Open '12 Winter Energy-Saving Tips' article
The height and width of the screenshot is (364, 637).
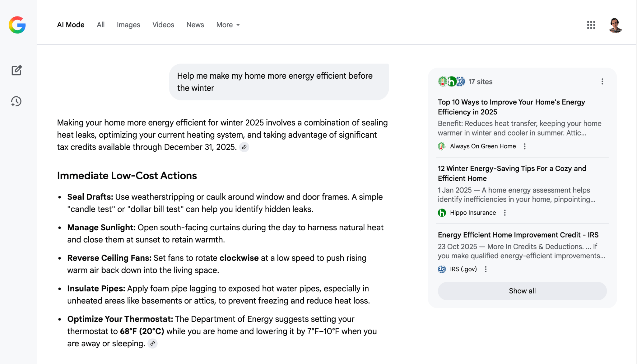(512, 173)
